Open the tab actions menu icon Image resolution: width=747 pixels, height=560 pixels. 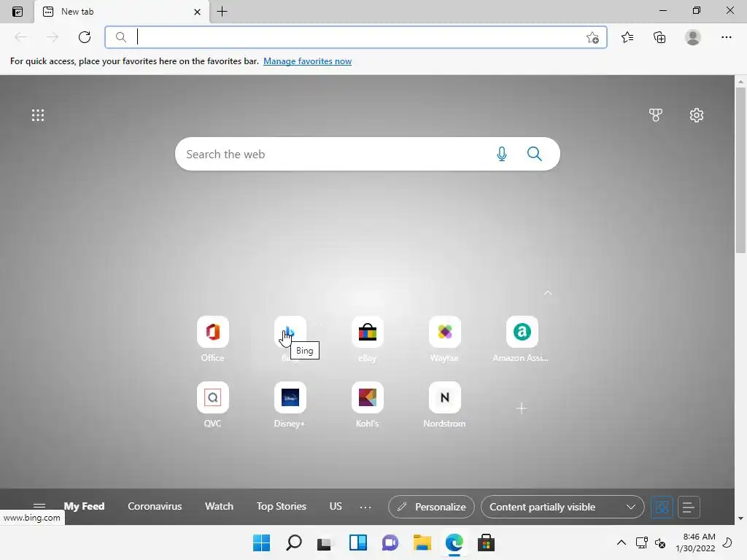point(18,12)
